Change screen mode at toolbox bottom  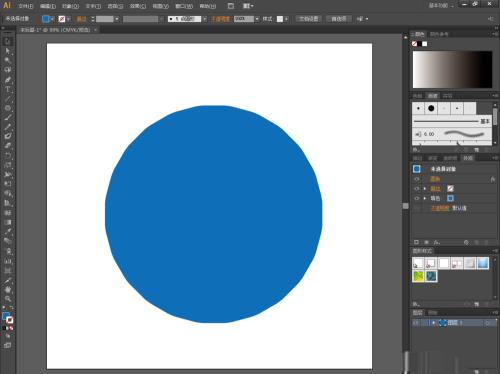pyautogui.click(x=8, y=345)
